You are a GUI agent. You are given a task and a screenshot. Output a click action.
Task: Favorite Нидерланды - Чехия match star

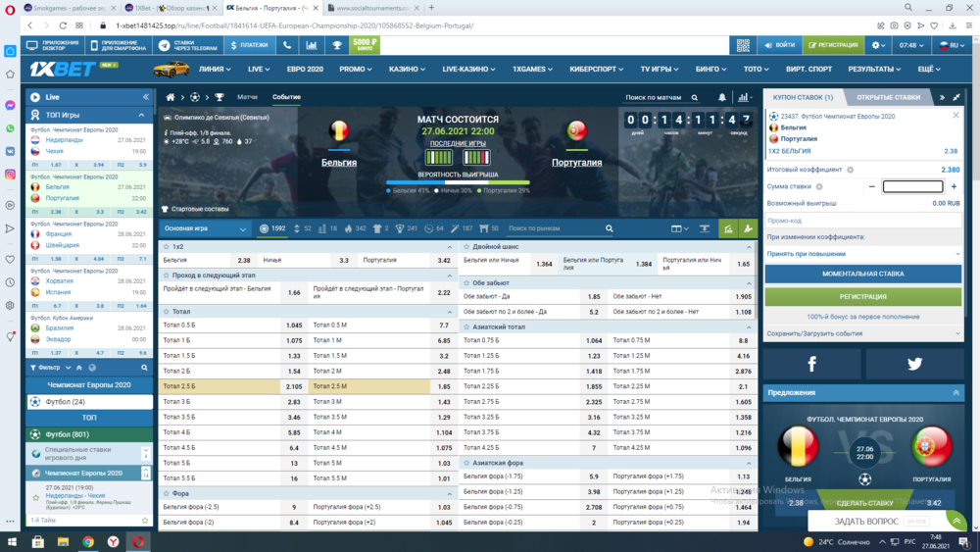[35, 498]
